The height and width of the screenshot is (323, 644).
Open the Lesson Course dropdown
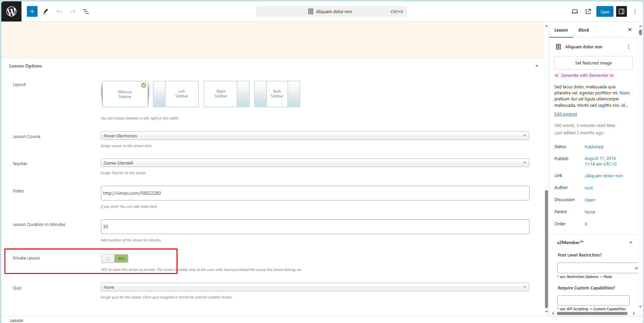[x=315, y=136]
